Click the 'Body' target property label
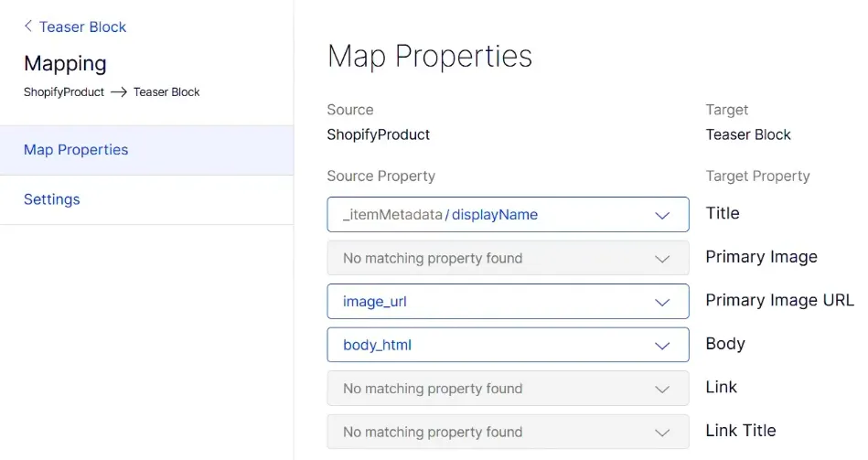This screenshot has width=868, height=460. pyautogui.click(x=725, y=344)
